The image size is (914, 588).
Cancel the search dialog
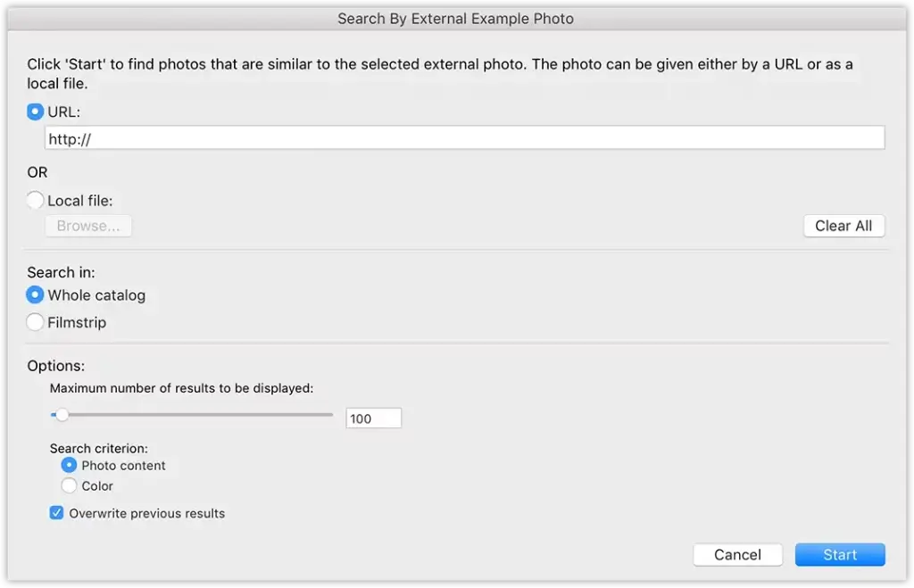[737, 554]
